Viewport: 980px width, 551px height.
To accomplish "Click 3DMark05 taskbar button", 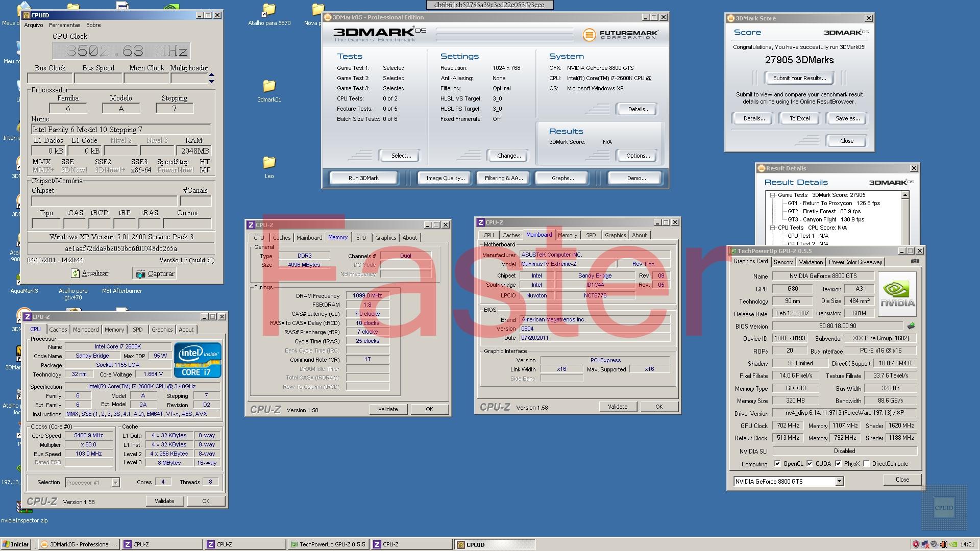I will [x=79, y=544].
